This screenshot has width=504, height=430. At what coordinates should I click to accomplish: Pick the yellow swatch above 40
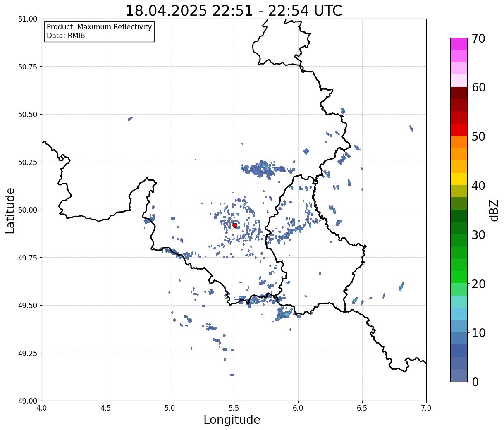[x=459, y=179]
